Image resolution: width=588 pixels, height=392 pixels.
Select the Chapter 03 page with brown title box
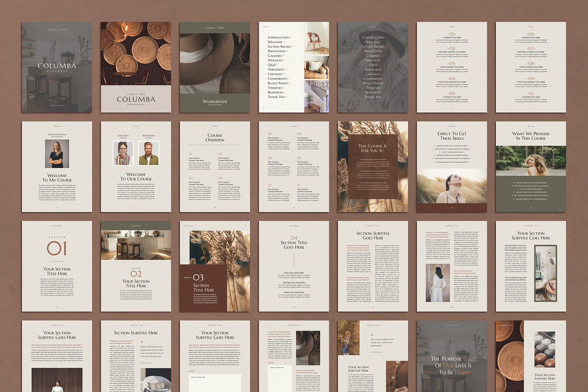(215, 266)
